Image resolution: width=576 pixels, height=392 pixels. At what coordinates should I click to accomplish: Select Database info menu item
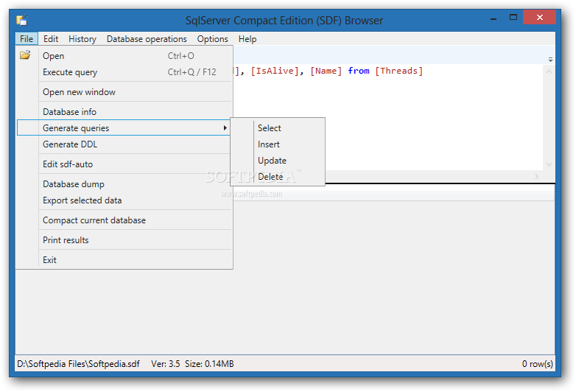tap(124, 112)
